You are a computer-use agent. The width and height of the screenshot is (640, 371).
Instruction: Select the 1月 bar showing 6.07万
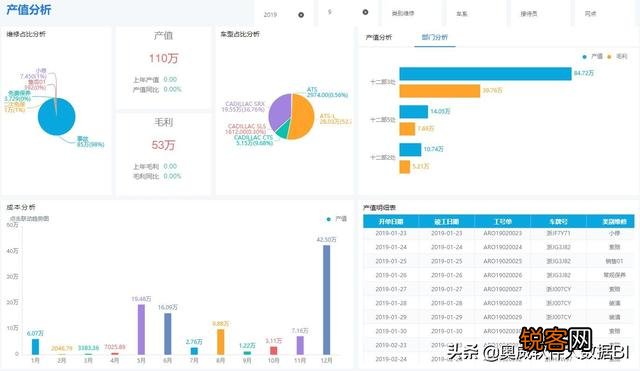tap(36, 347)
